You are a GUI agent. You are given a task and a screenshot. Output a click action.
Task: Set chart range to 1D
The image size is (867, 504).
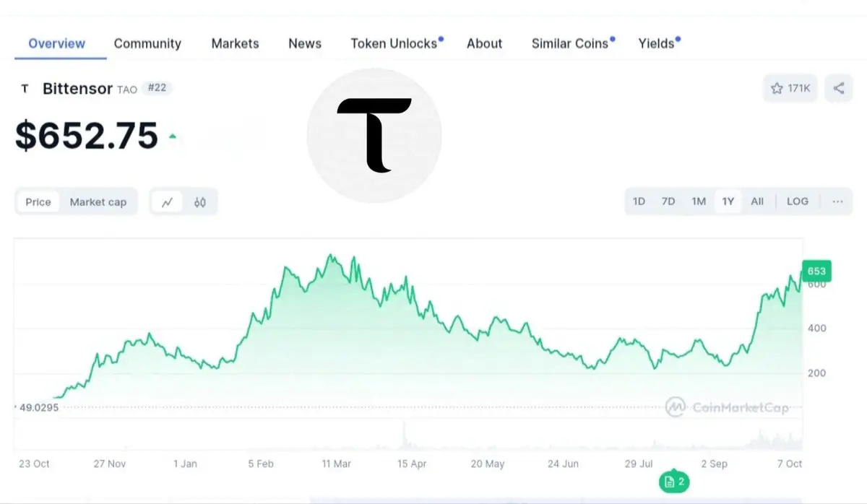tap(639, 201)
